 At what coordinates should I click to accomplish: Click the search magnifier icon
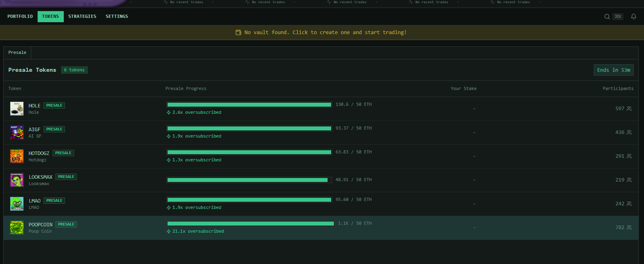[607, 17]
